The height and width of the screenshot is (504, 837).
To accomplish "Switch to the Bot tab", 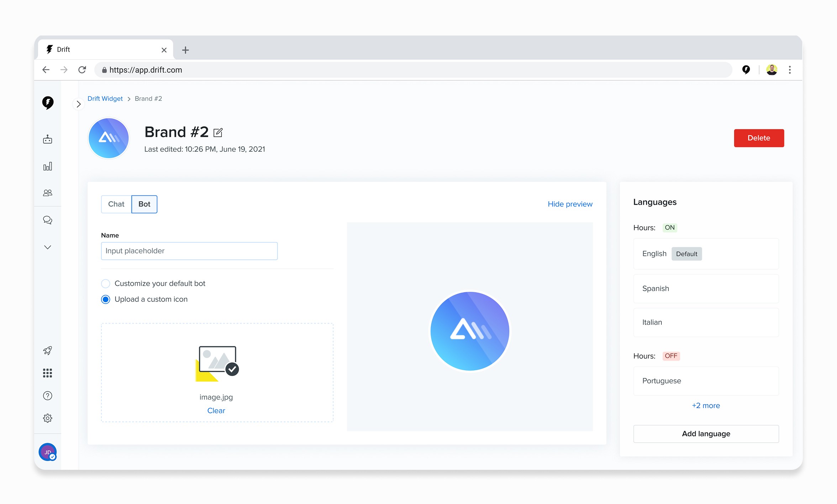I will click(144, 204).
